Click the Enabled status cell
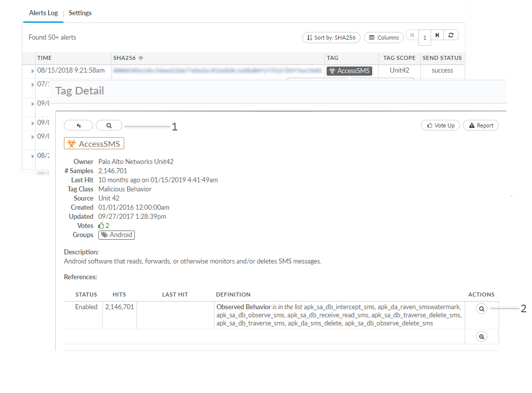This screenshot has height=393, width=532. click(x=86, y=307)
